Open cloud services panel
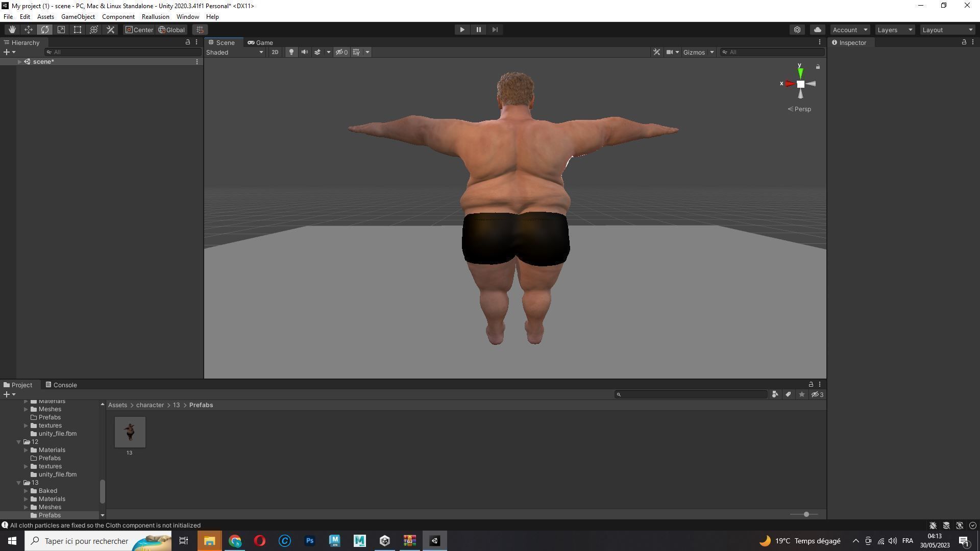 click(818, 30)
